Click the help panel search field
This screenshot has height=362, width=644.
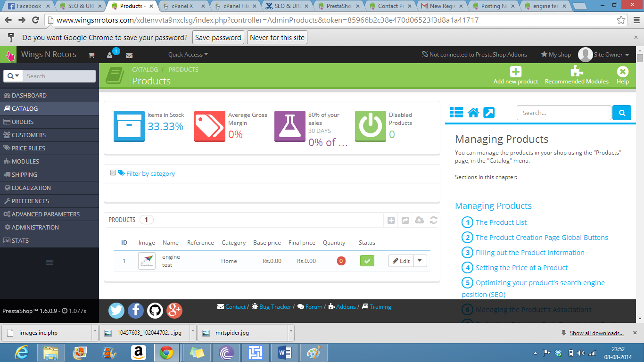click(x=564, y=113)
